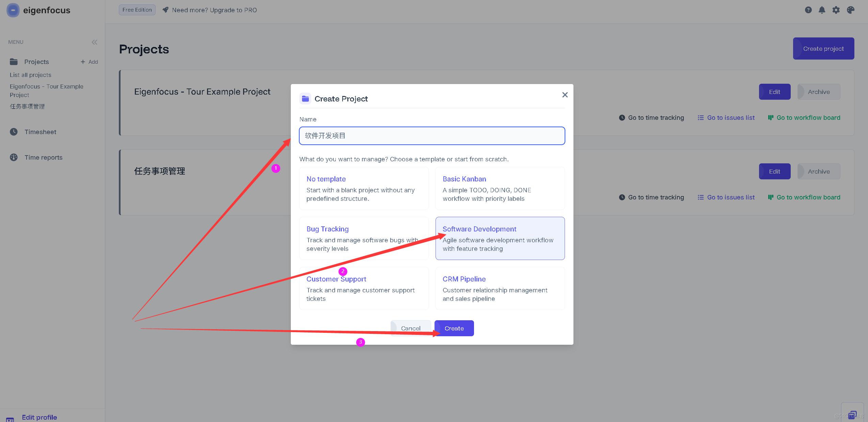Collapse the sidebar menu with double chevron
The image size is (868, 422).
click(94, 42)
